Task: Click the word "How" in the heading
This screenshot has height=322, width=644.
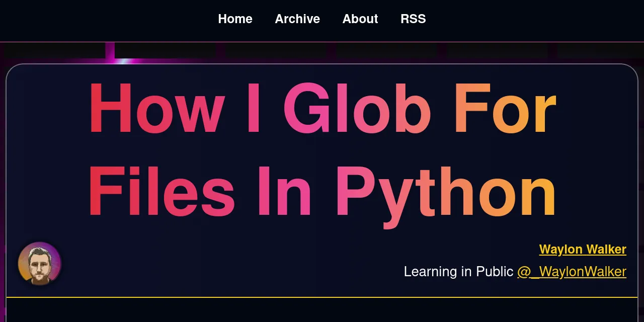Action: point(156,109)
